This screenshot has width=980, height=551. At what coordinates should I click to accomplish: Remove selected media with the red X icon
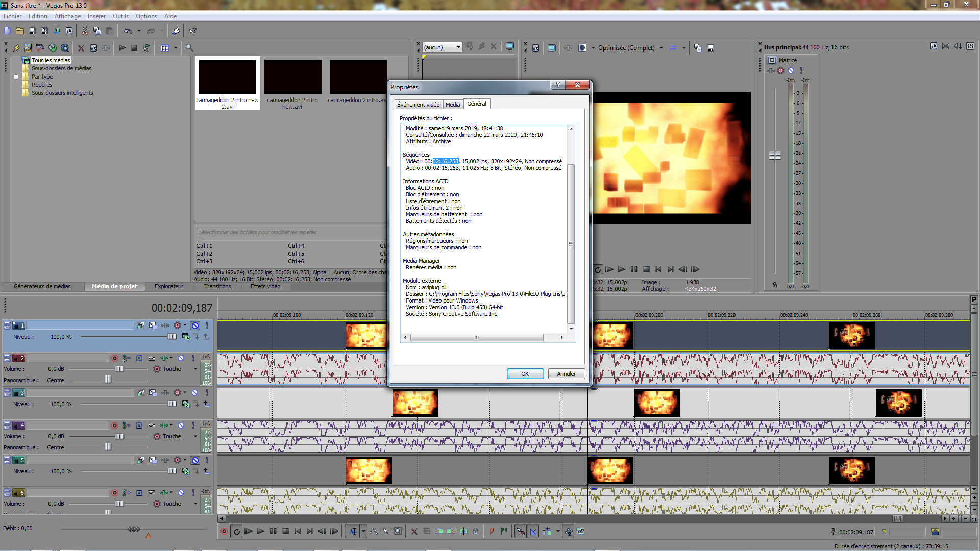81,48
